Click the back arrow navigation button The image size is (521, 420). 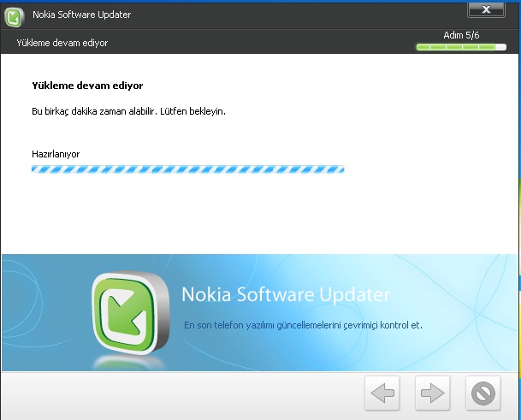tap(382, 393)
